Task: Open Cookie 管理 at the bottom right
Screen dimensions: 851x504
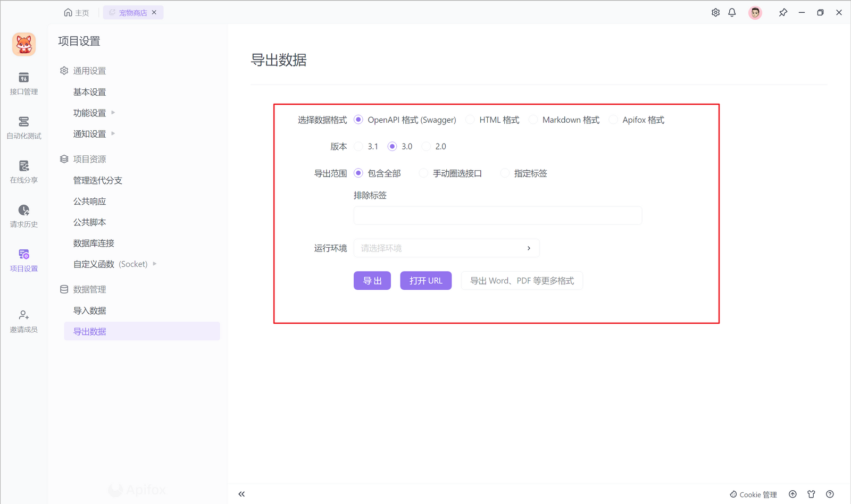Action: 753,494
